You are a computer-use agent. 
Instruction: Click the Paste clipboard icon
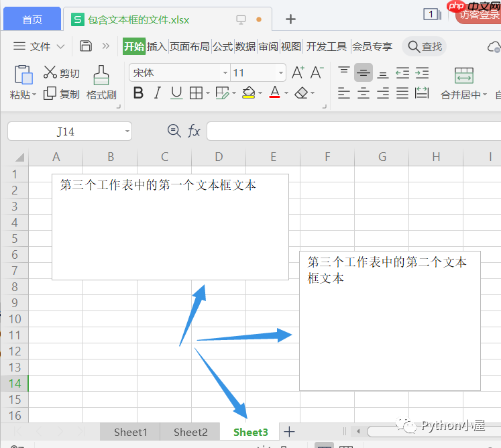(23, 74)
